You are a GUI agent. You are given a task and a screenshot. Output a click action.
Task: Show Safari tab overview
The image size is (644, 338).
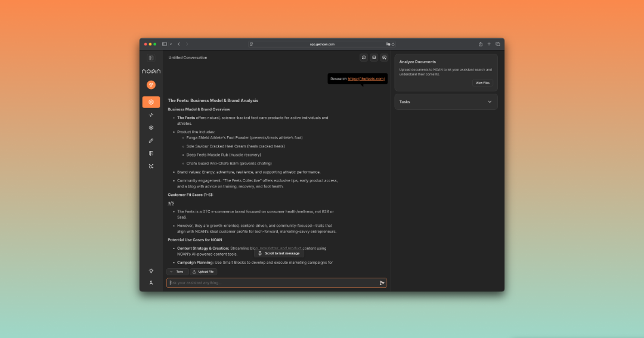point(498,44)
